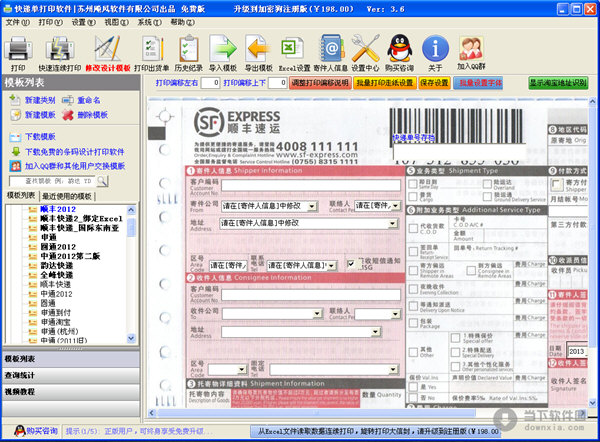The width and height of the screenshot is (600, 442).
Task: Click 打印偏移左右 input field
Action: [x=210, y=83]
